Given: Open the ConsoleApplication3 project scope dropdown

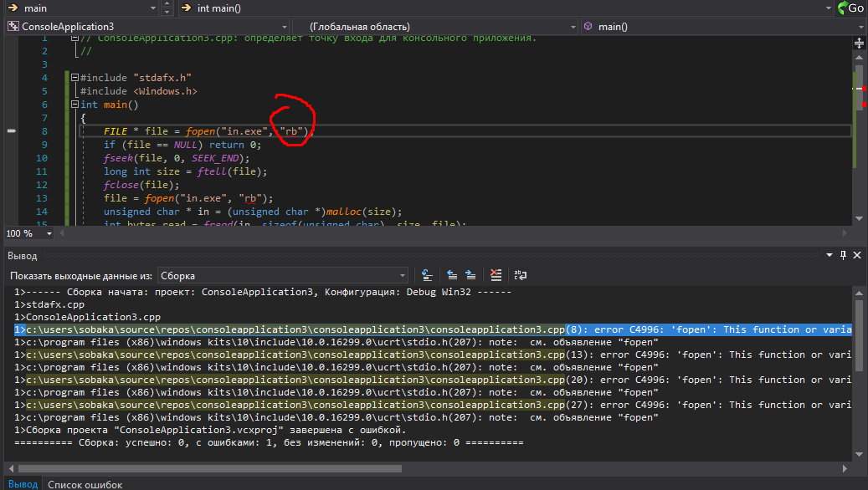Looking at the screenshot, I should [x=284, y=27].
